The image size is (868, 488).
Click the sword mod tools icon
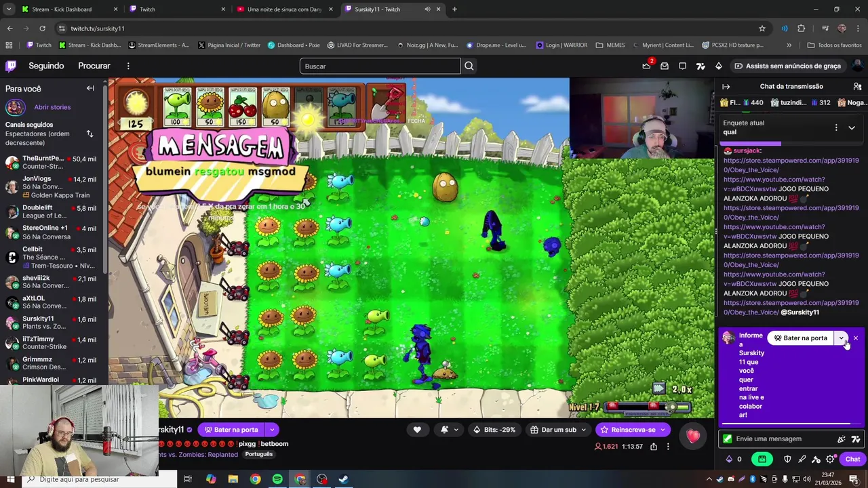(802, 459)
